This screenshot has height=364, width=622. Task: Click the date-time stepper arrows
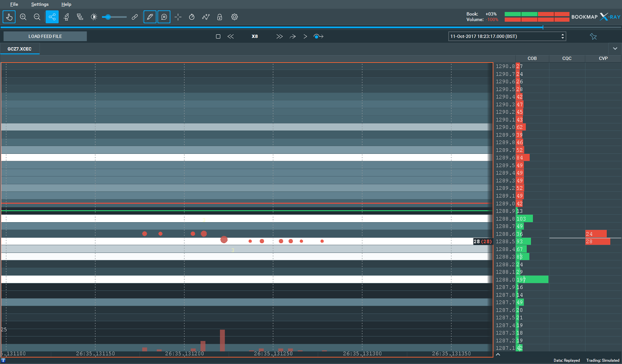click(x=563, y=37)
